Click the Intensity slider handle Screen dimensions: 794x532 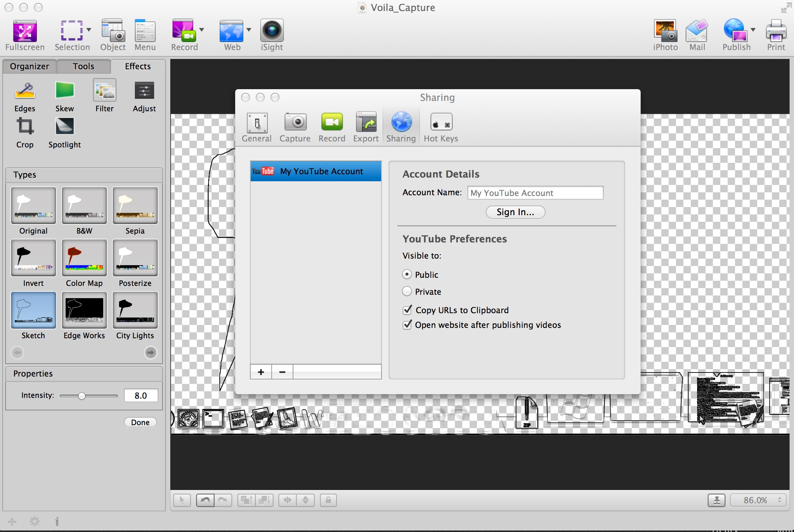click(82, 396)
